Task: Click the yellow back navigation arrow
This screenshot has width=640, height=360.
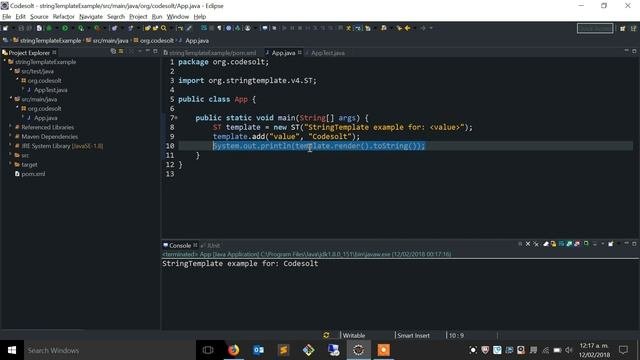Action: pyautogui.click(x=407, y=28)
